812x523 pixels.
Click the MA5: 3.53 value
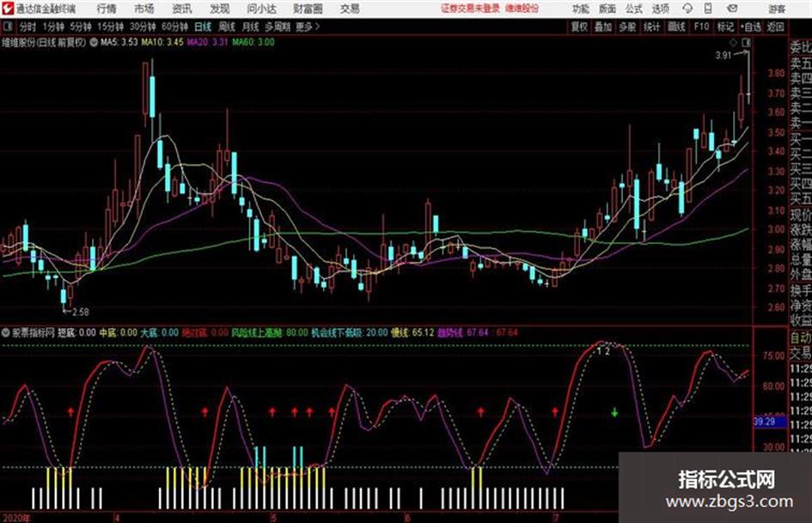coord(119,42)
